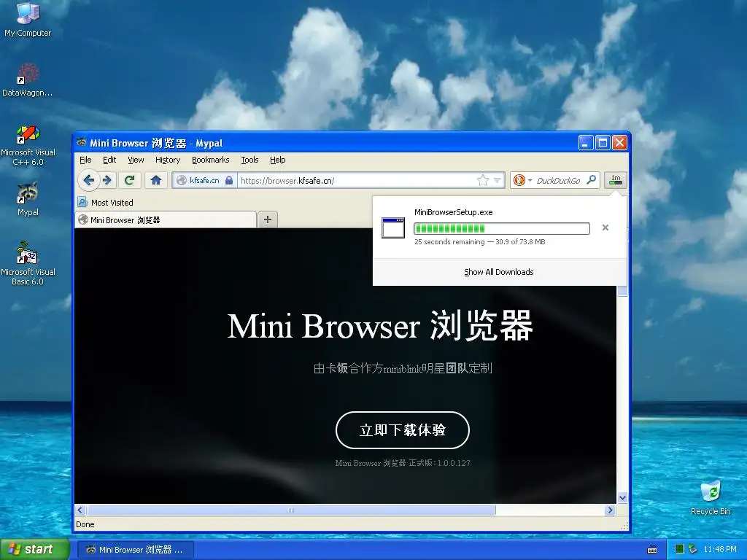Click the 11:48 PM taskbar clock
This screenshot has width=747, height=560.
(x=720, y=549)
